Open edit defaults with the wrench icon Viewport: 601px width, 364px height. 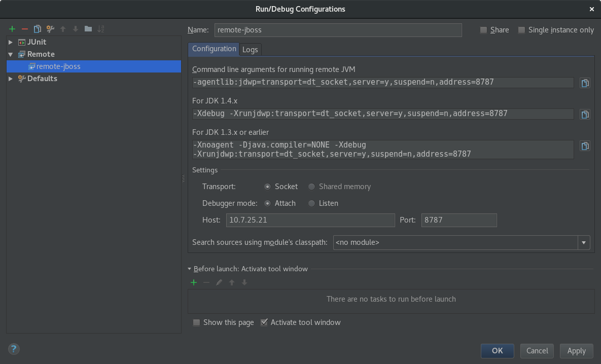[50, 29]
